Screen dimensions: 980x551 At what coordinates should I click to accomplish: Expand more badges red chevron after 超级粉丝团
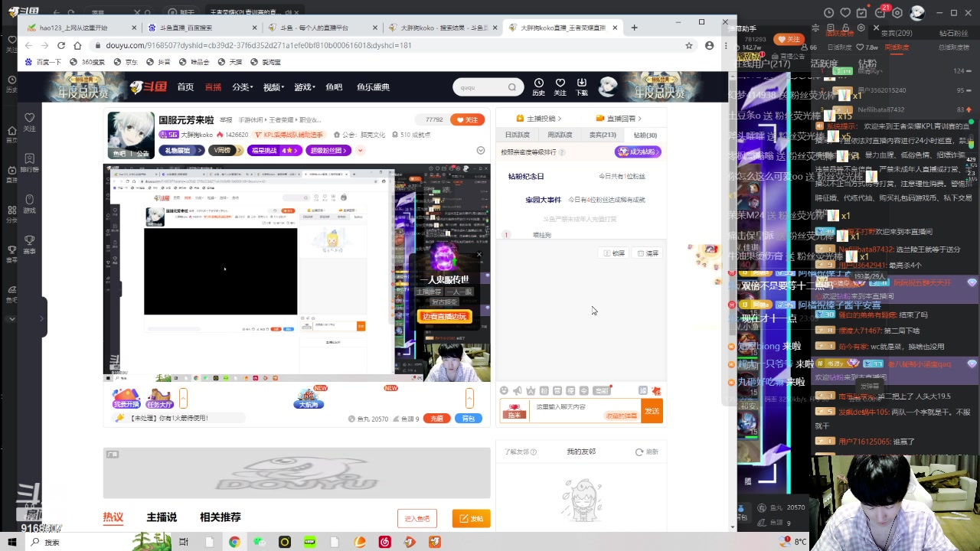360,151
